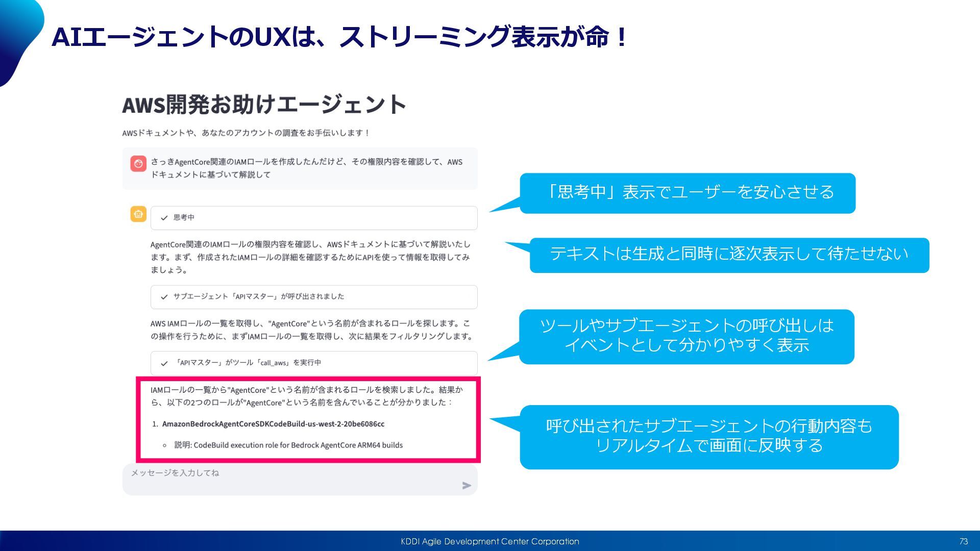Screen dimensions: 980x551
Task: Click callout テキストは生成と同時に逐次表示して待たせない
Action: 729,255
